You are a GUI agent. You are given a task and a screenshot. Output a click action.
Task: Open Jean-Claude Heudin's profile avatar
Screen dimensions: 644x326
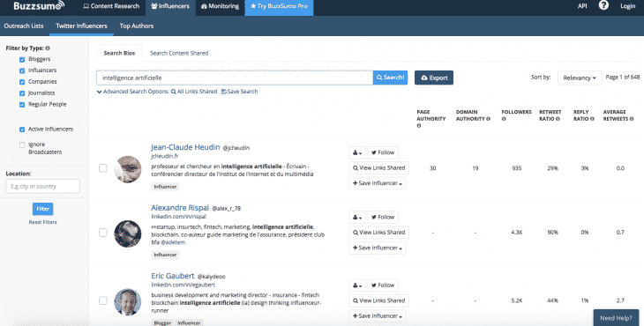point(128,169)
